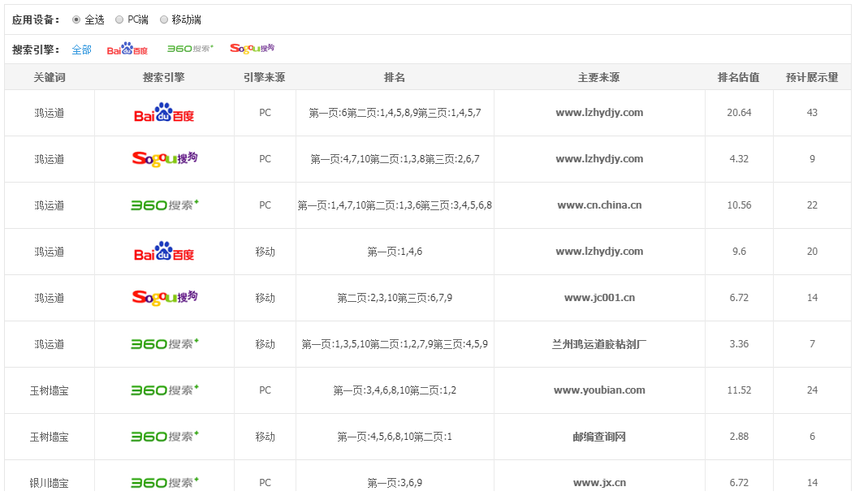The image size is (855, 504).
Task: Open www.lzhydjy.com link in first row
Action: tap(599, 113)
